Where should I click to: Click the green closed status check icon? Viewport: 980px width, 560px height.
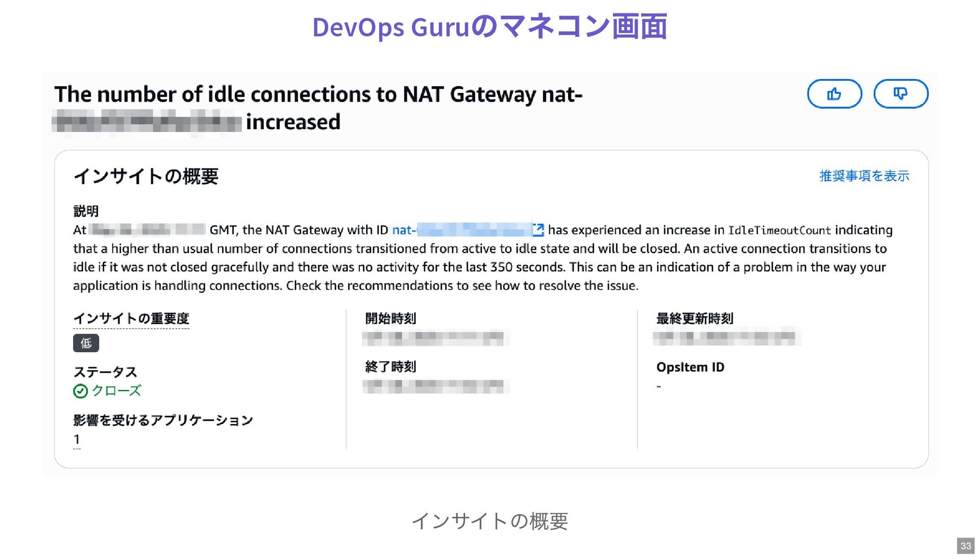tap(80, 391)
